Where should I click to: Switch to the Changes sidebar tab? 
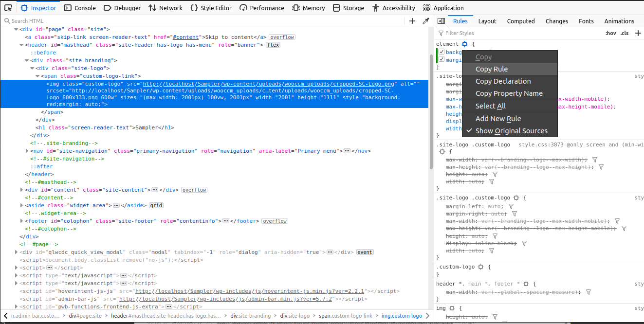click(x=557, y=21)
